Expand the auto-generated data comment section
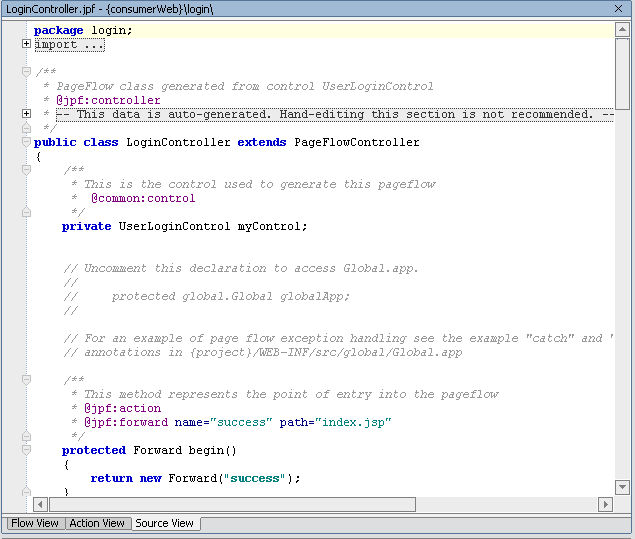635x539 pixels. pos(26,114)
